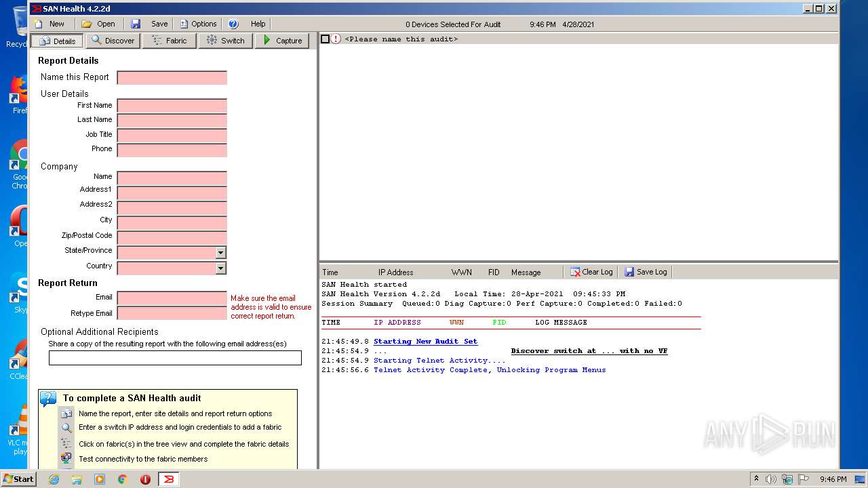Image resolution: width=868 pixels, height=488 pixels.
Task: Click the test connectivity step icon
Action: point(66,459)
